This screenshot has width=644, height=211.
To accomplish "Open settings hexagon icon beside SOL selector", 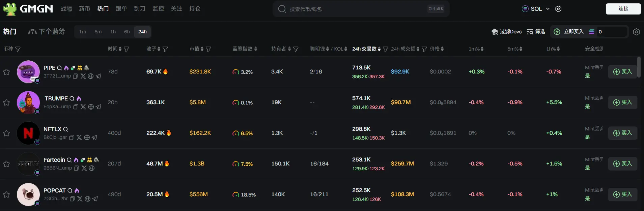I will [x=558, y=9].
